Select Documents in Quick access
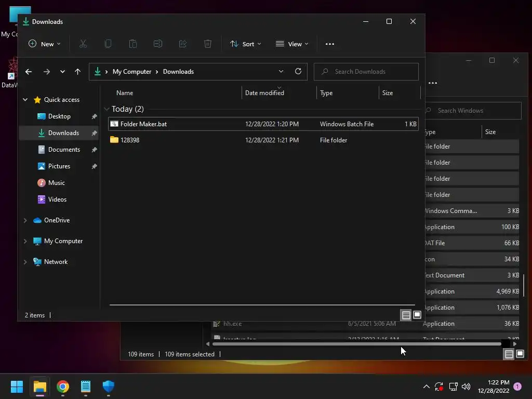This screenshot has height=399, width=532. (64, 150)
